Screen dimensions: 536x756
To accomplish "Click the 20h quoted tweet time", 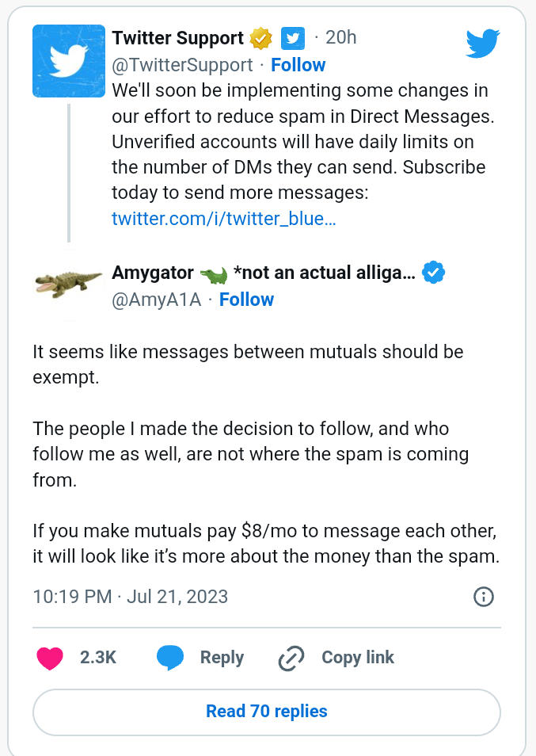I will tap(341, 37).
